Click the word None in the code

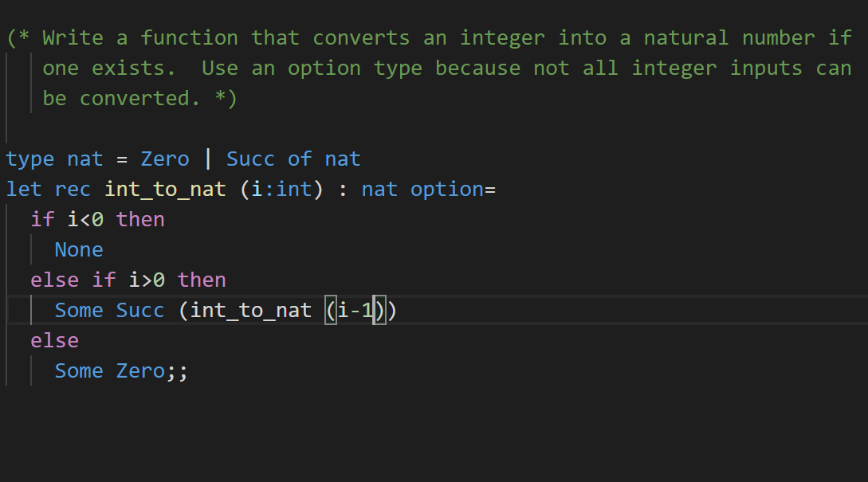click(78, 249)
